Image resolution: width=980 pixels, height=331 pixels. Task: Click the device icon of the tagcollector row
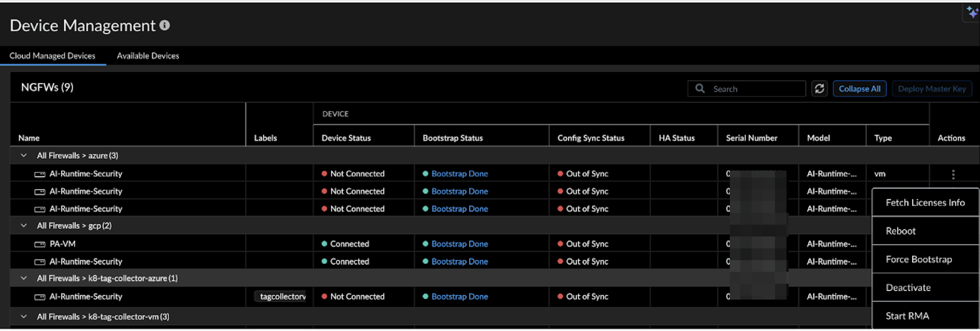40,297
